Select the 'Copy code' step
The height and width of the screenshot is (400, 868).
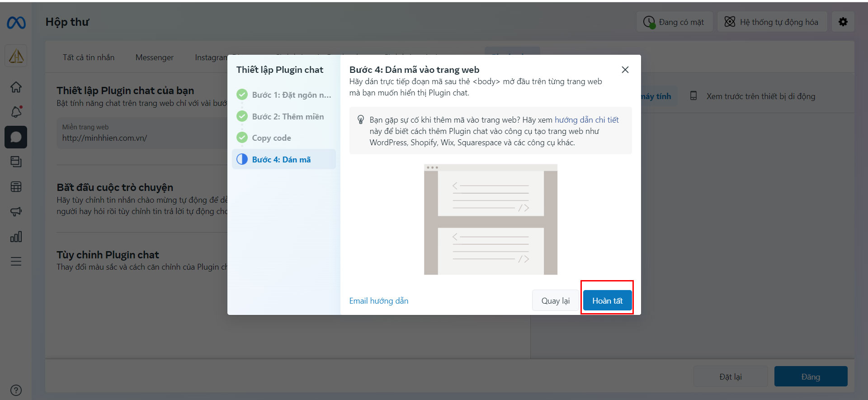(x=271, y=138)
